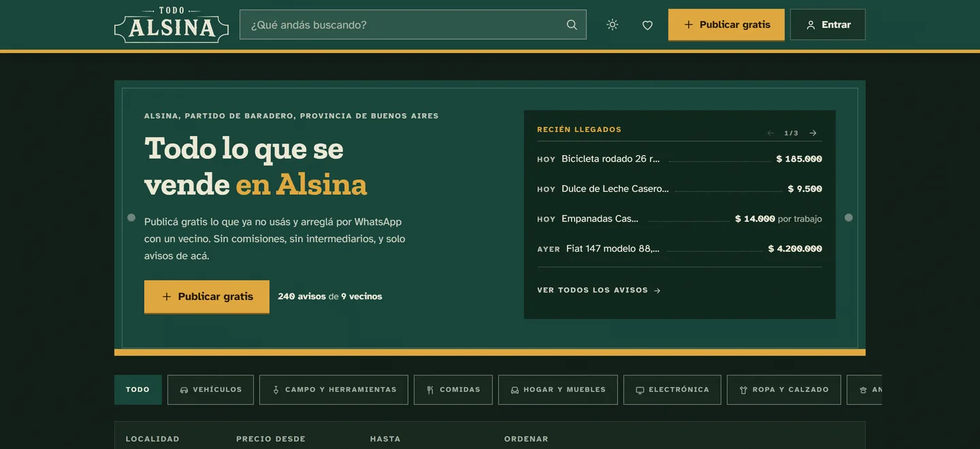Go to next Recién llegados page arrow
Image resolution: width=980 pixels, height=449 pixels.
tap(813, 133)
